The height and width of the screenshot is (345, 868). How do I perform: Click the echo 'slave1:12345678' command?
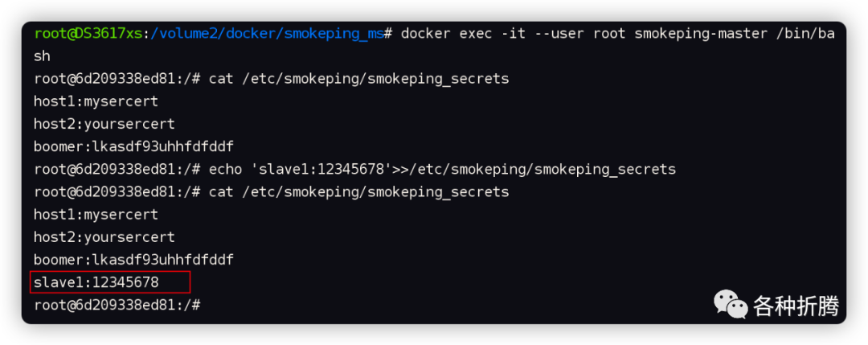tap(442, 170)
